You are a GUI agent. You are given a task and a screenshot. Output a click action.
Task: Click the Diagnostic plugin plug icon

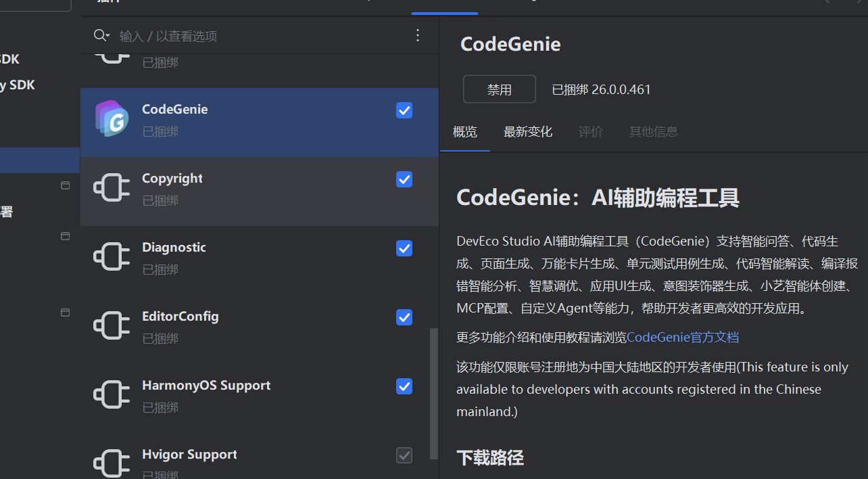click(112, 257)
